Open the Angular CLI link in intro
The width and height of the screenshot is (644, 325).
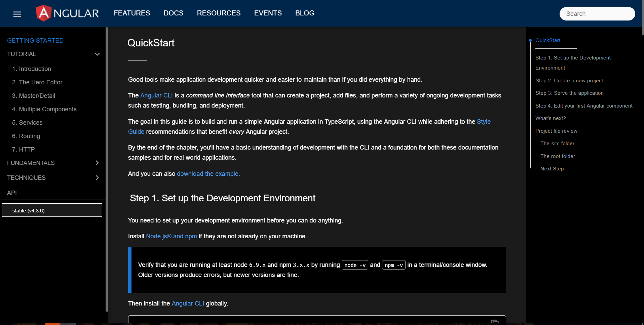[156, 95]
